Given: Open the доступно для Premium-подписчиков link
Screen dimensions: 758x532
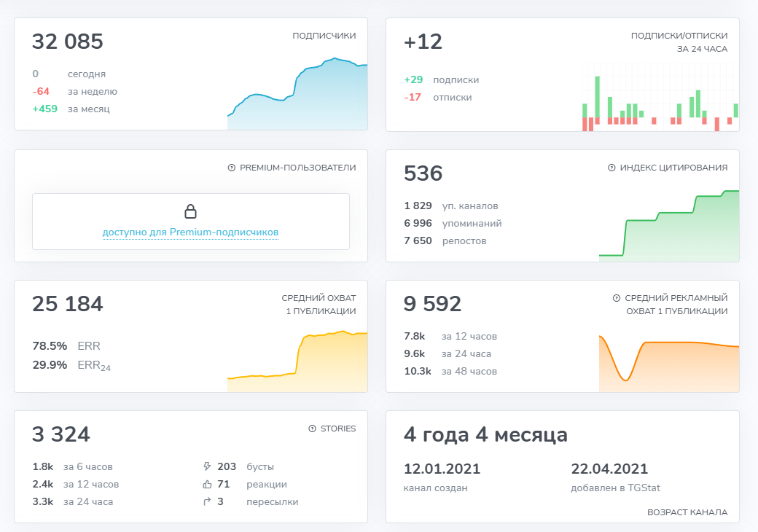Looking at the screenshot, I should click(x=190, y=231).
